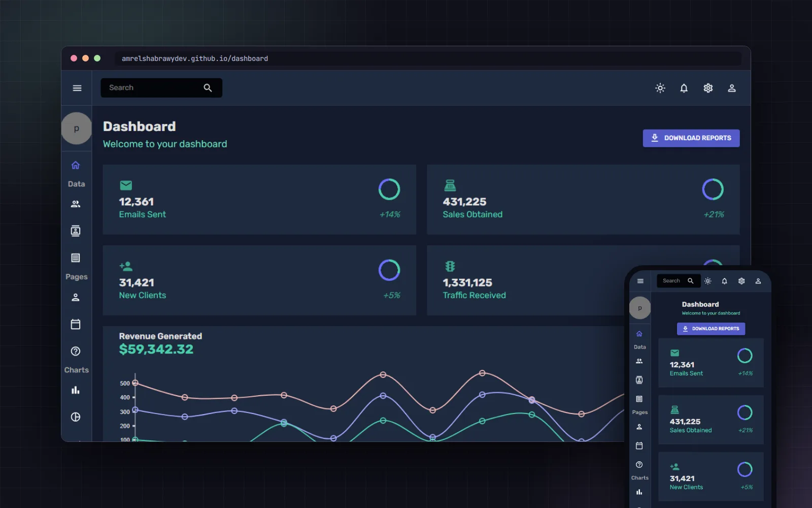Open the user account icon in desktop top bar

pyautogui.click(x=732, y=88)
